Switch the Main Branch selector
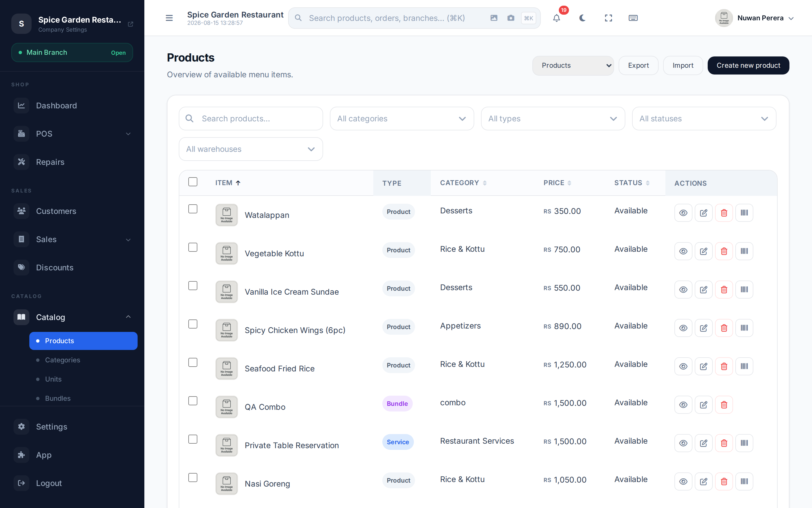The width and height of the screenshot is (812, 508). point(72,52)
